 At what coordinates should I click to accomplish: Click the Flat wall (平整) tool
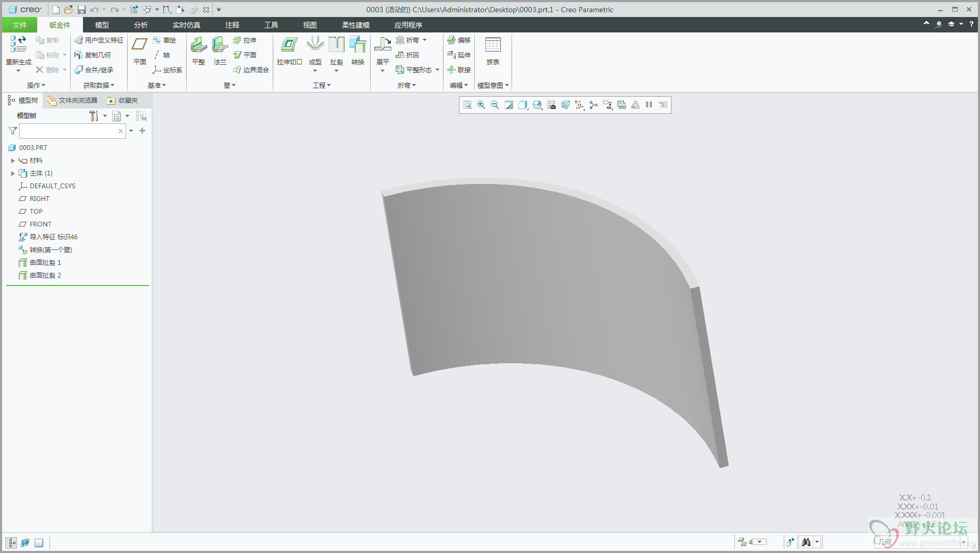(x=198, y=51)
